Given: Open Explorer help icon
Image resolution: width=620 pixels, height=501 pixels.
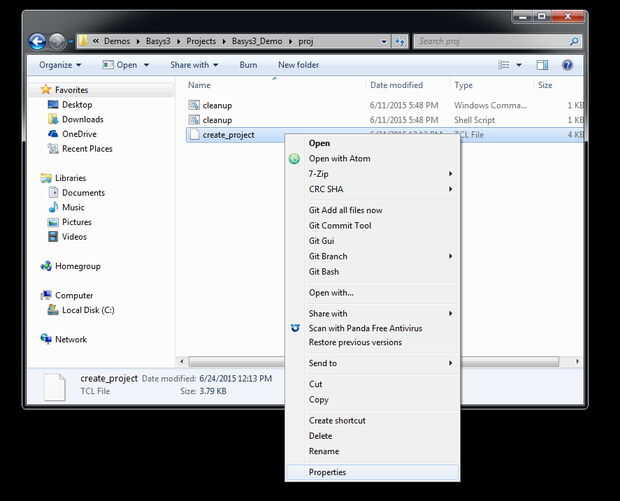Looking at the screenshot, I should pos(567,65).
